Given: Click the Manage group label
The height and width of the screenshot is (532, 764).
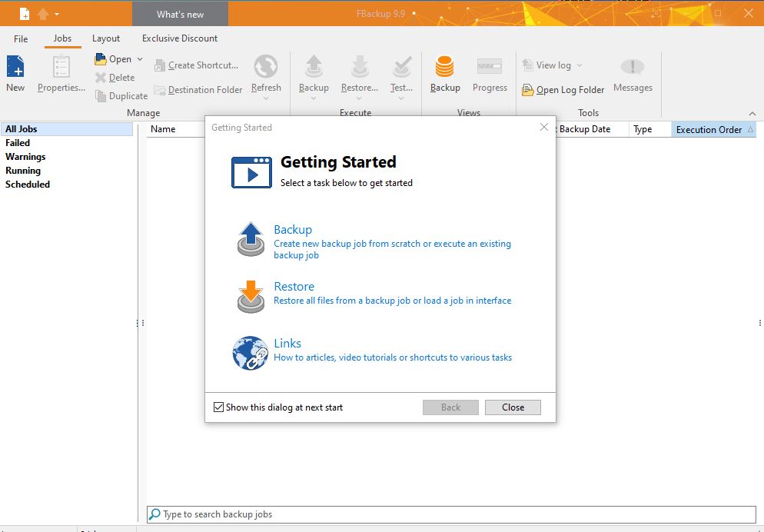Looking at the screenshot, I should (143, 113).
